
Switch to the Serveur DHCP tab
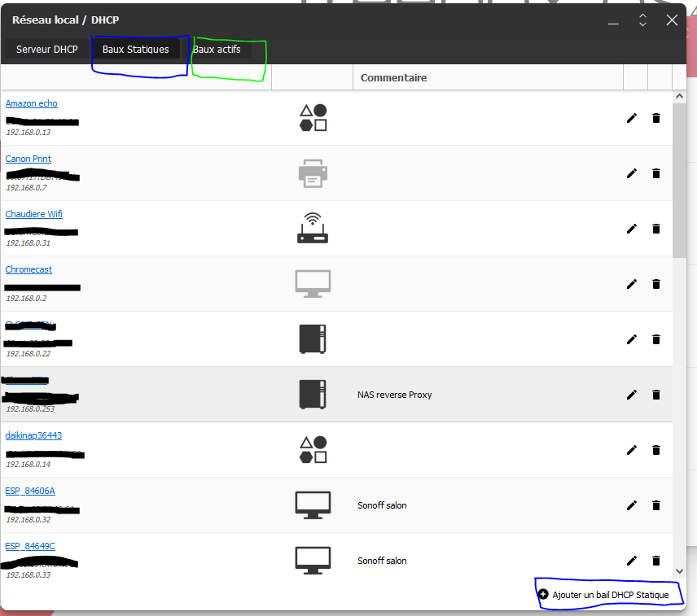coord(47,50)
